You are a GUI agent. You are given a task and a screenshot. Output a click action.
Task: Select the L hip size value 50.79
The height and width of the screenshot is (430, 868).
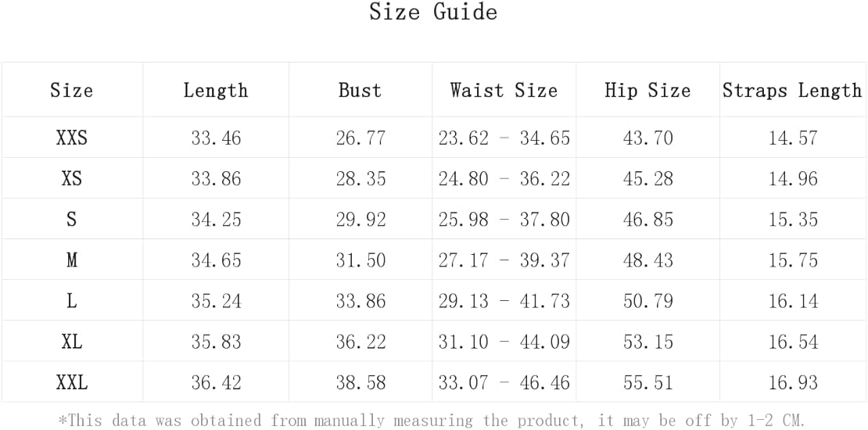(648, 301)
